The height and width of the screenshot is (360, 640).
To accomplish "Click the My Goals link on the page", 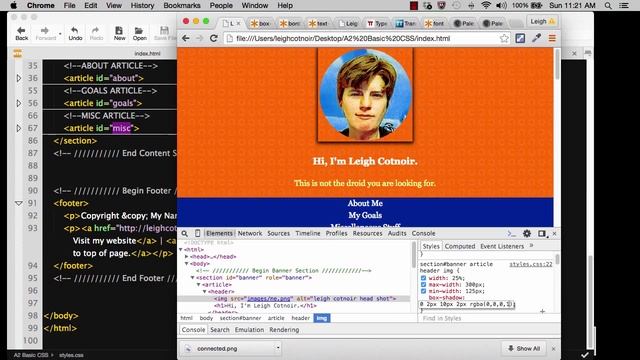I will click(x=365, y=215).
